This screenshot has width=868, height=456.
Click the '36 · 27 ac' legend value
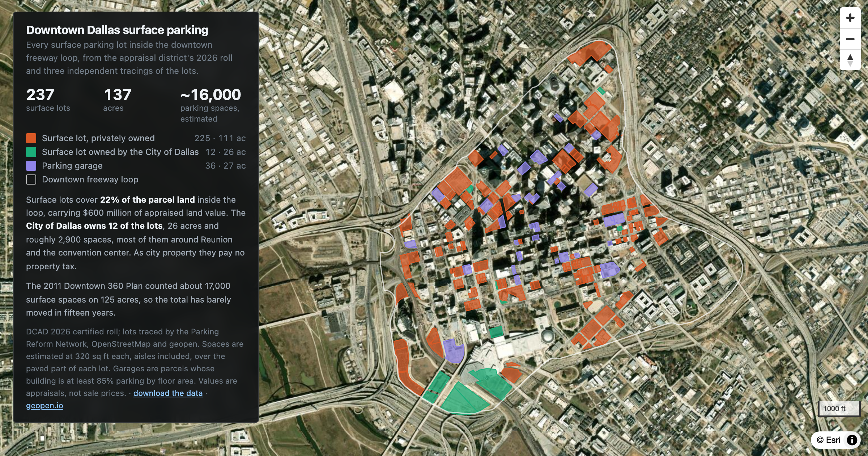pos(225,166)
